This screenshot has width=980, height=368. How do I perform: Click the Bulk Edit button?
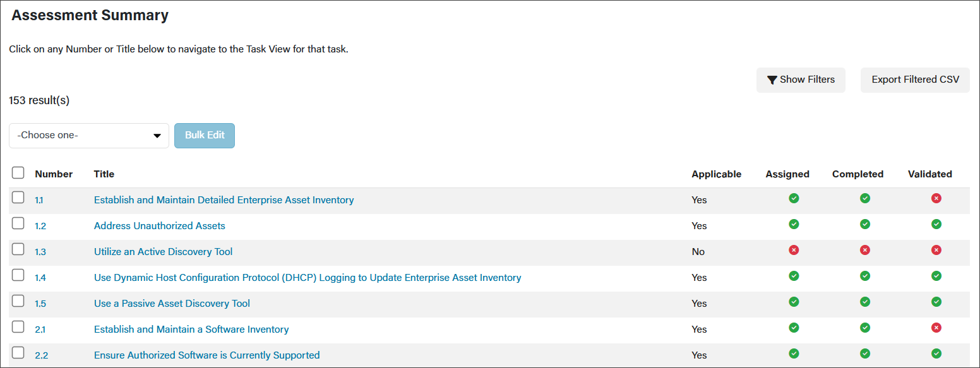point(205,136)
